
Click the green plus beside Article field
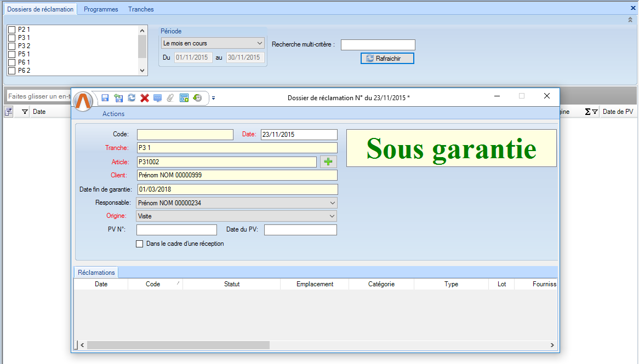(328, 161)
